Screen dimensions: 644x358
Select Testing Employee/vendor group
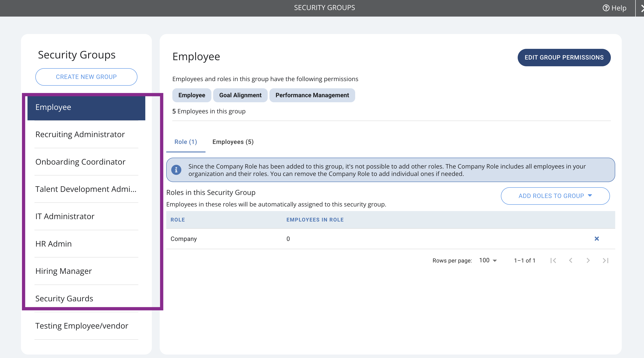coord(86,326)
